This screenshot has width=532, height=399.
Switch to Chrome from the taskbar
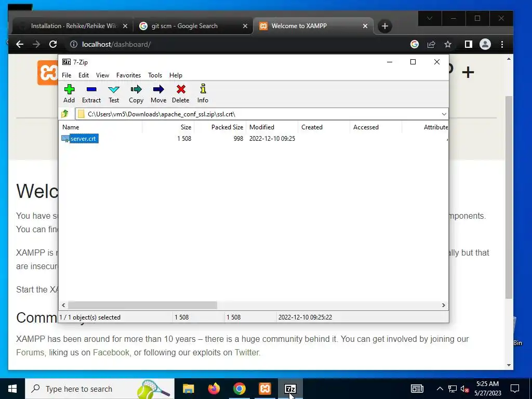point(239,389)
